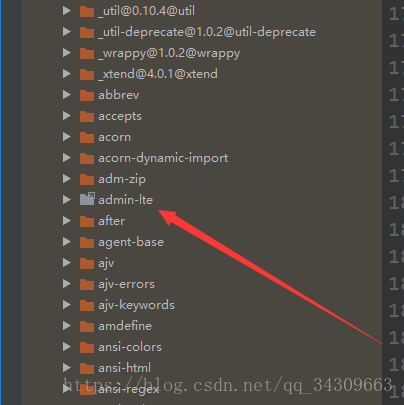The width and height of the screenshot is (404, 405).
Task: Click the amdefine folder icon
Action: [87, 326]
